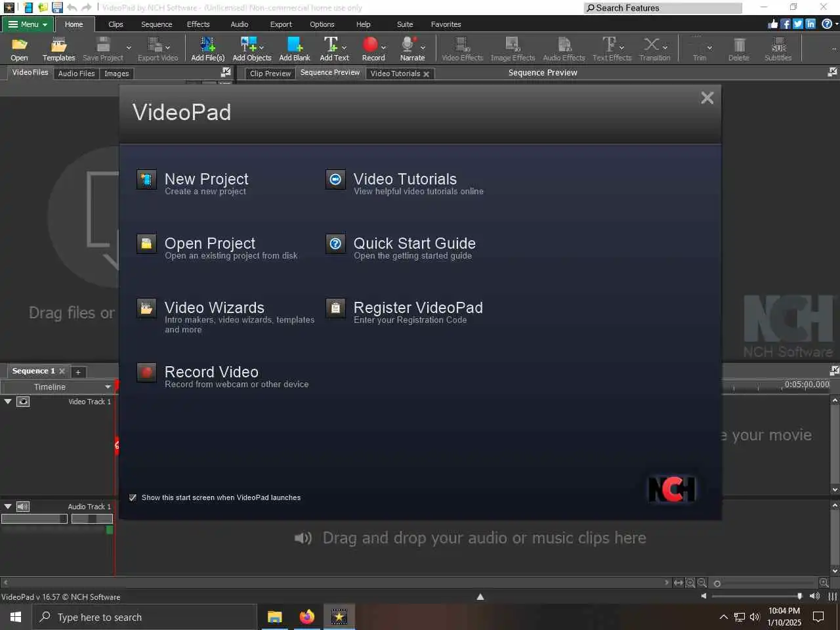Click the Add Objects icon
840x630 pixels.
[249, 45]
